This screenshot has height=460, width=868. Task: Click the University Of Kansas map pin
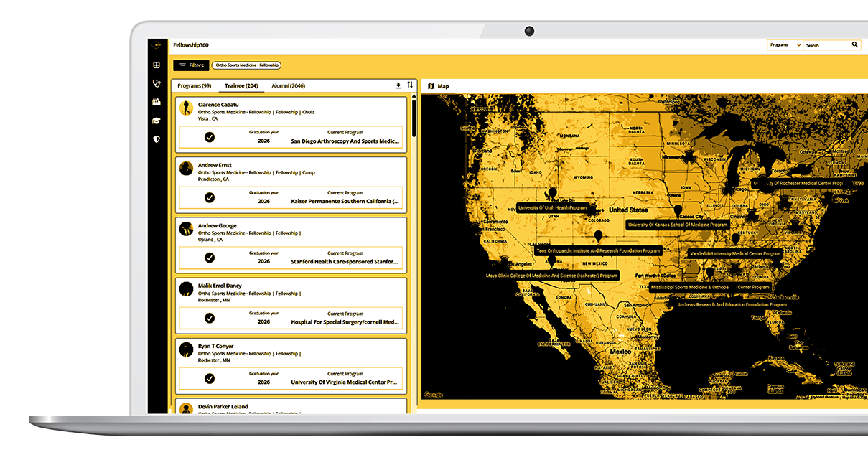coord(678,210)
